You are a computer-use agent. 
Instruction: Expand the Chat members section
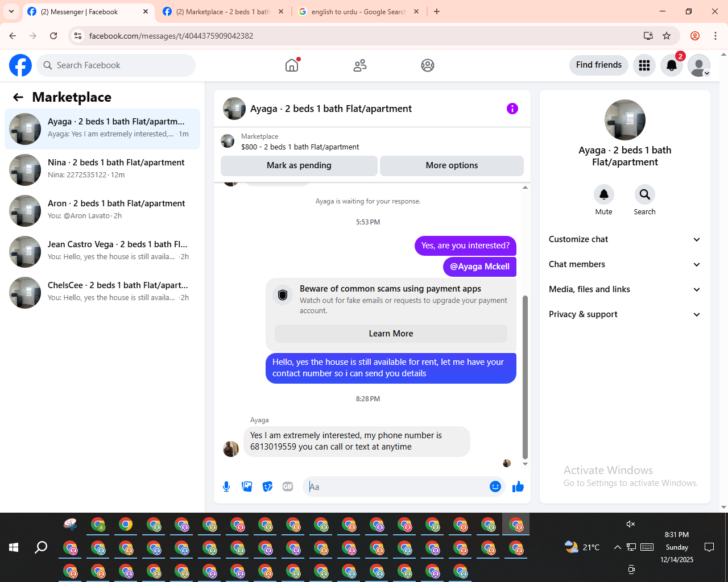point(624,264)
